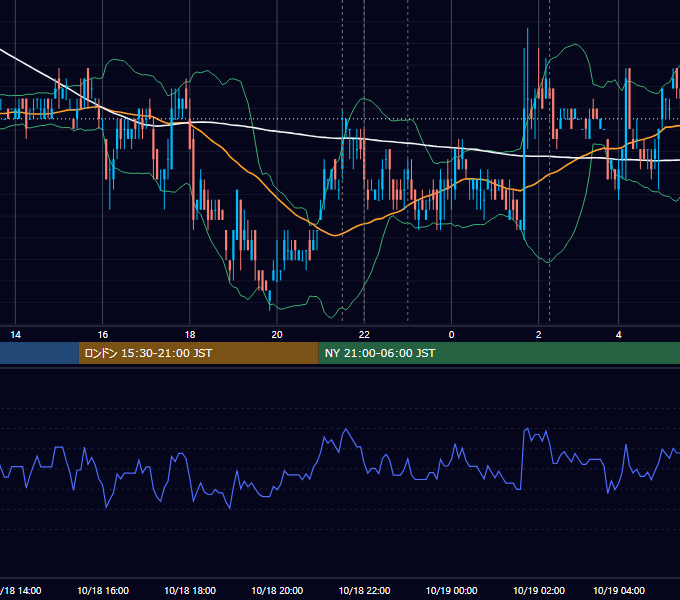This screenshot has width=680, height=600.
Task: Click the 20 hour axis label
Action: [277, 335]
